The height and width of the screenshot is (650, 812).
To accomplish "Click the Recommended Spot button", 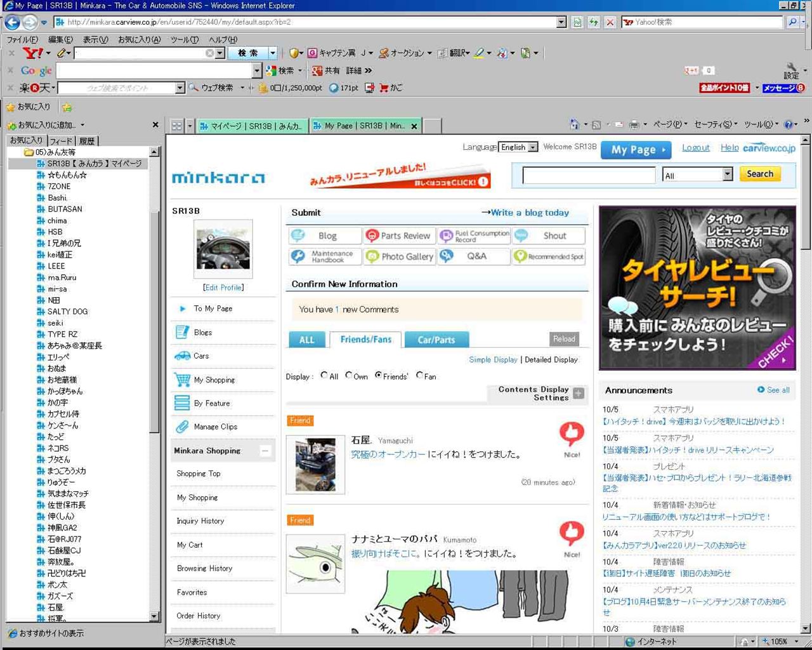I will [549, 256].
